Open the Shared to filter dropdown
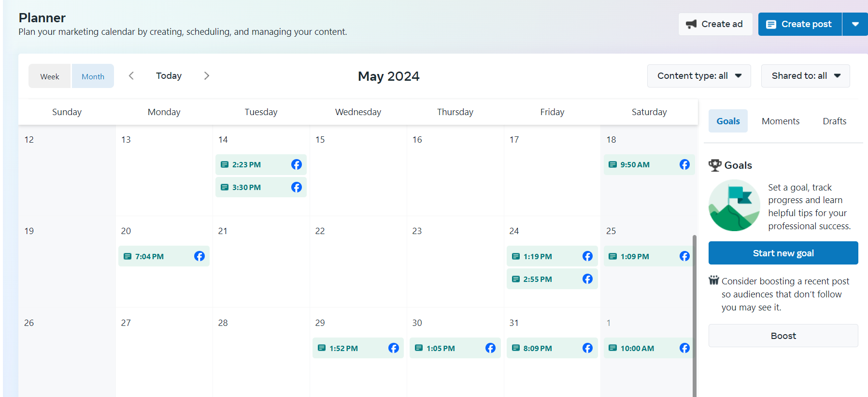The width and height of the screenshot is (868, 397). 805,76
